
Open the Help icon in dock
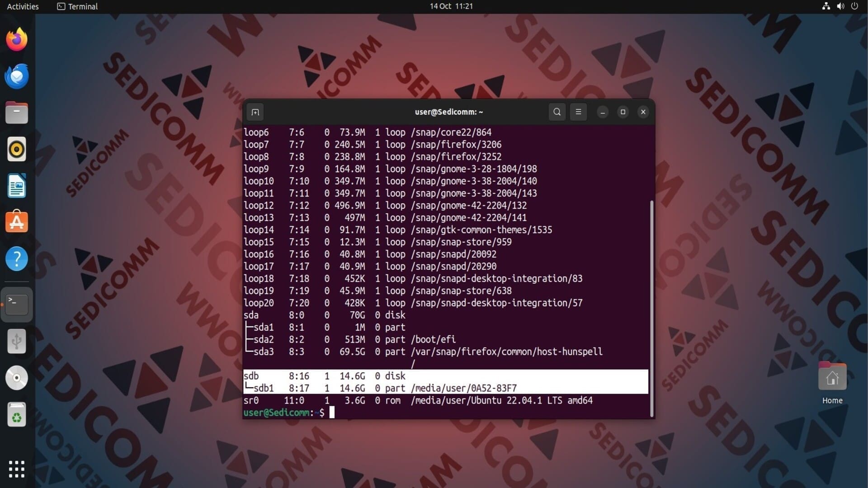(x=17, y=259)
